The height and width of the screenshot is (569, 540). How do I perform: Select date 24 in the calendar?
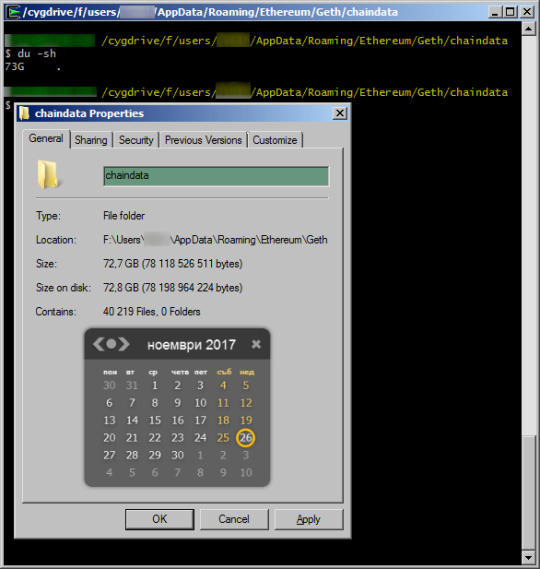point(200,438)
